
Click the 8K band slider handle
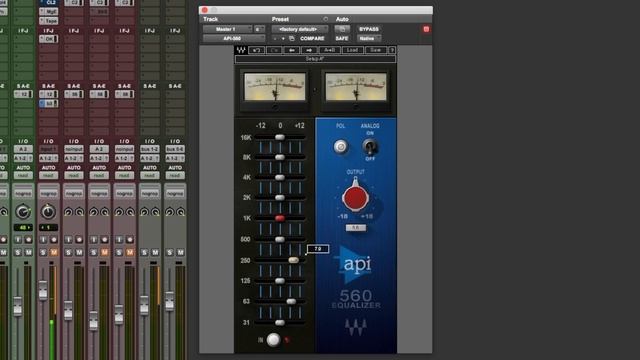coord(280,157)
